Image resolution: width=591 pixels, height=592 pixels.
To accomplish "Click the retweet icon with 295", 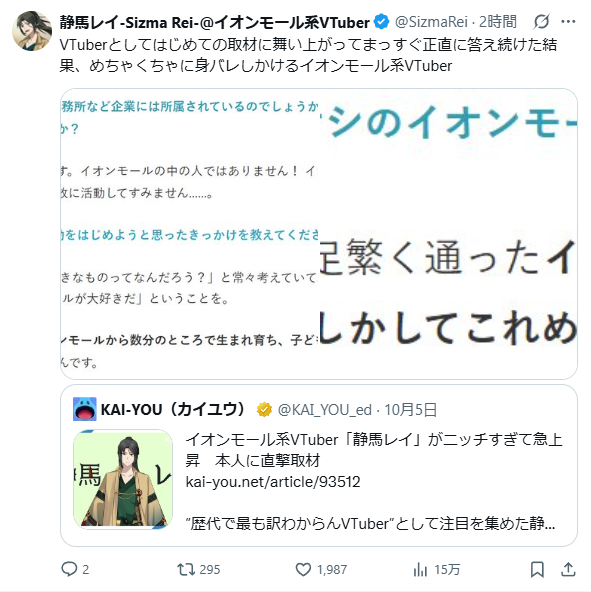I will coord(186,569).
